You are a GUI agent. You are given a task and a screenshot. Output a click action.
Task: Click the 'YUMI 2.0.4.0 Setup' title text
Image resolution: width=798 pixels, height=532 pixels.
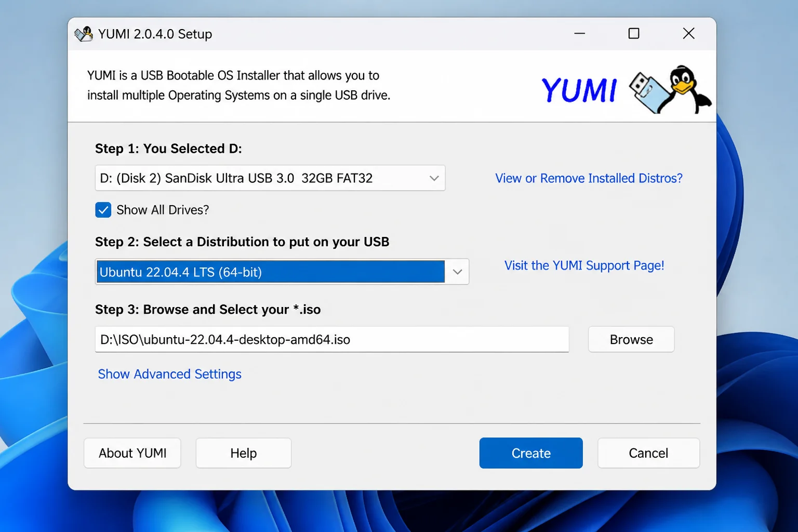(155, 34)
